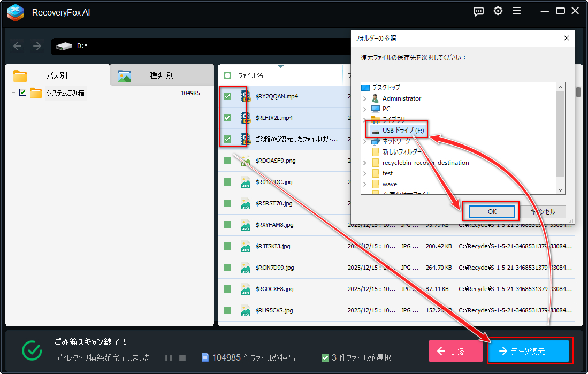The height and width of the screenshot is (374, 588).
Task: Click the $RDOASF9.png file icon
Action: (246, 161)
